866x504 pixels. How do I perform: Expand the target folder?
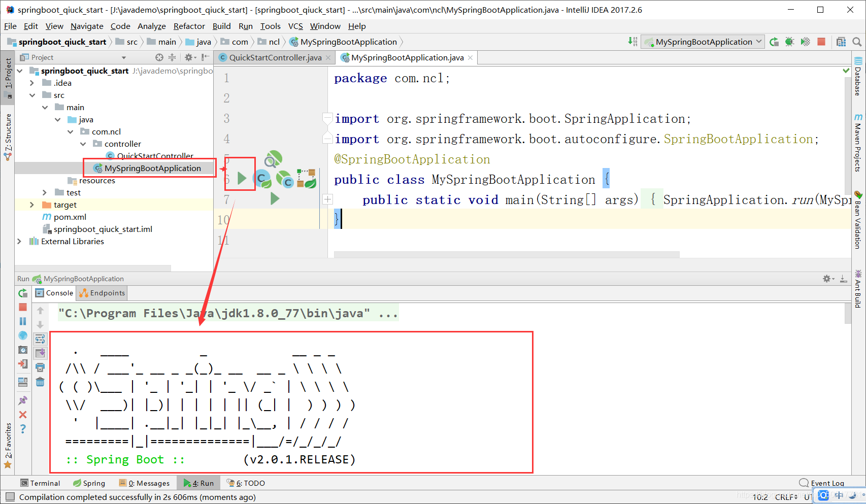(x=32, y=205)
